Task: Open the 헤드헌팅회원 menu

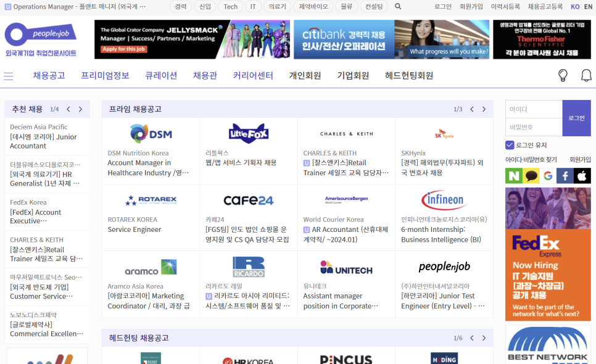Action: coord(409,75)
